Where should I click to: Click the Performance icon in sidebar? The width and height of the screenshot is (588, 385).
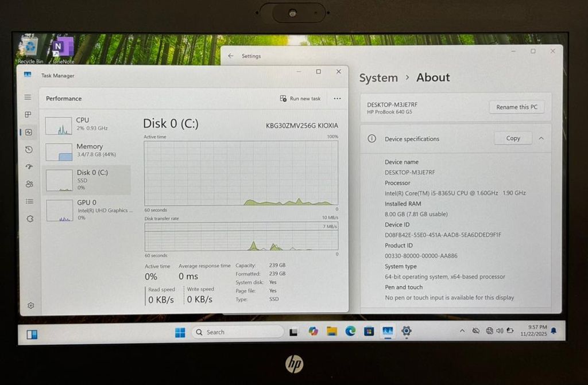pyautogui.click(x=28, y=132)
